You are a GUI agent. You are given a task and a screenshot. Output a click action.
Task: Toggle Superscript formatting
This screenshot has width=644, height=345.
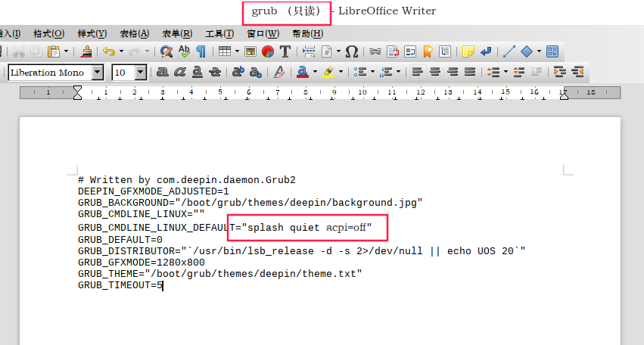point(238,73)
